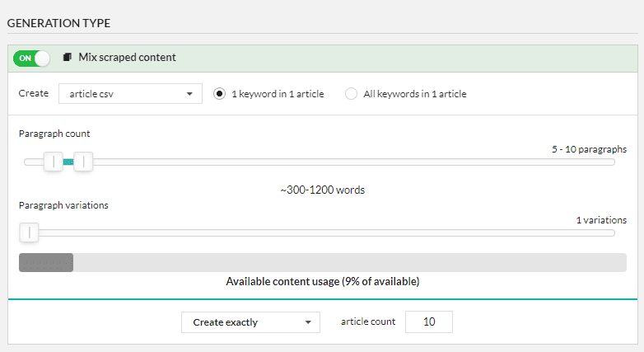Open the article csv dropdown
This screenshot has width=644, height=352.
click(x=130, y=94)
